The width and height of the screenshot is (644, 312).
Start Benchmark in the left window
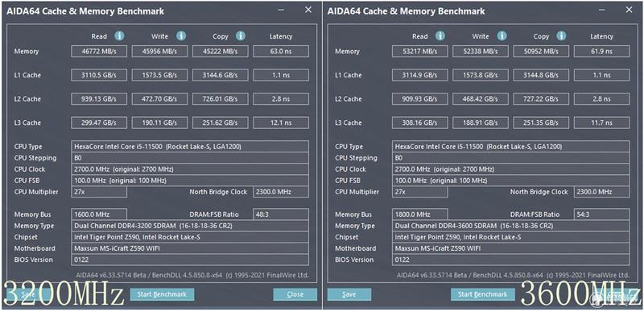[162, 294]
